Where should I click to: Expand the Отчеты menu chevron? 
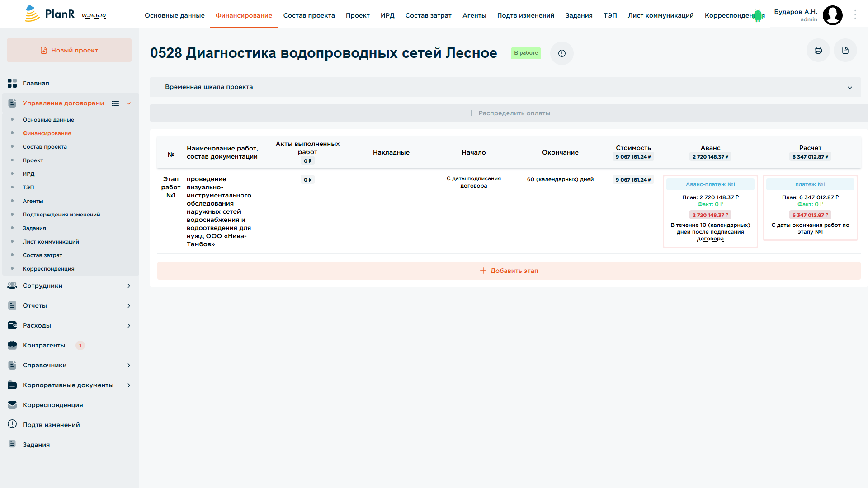click(129, 305)
